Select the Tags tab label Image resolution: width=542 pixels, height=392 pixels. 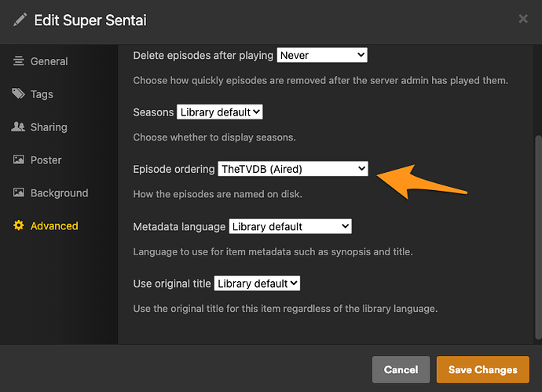[x=42, y=94]
